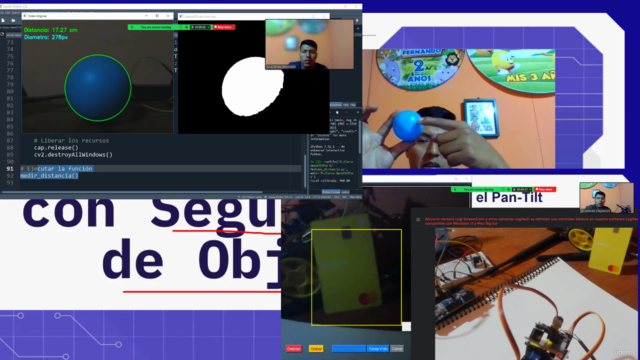Click line number 88 in the editor

pos(10,147)
